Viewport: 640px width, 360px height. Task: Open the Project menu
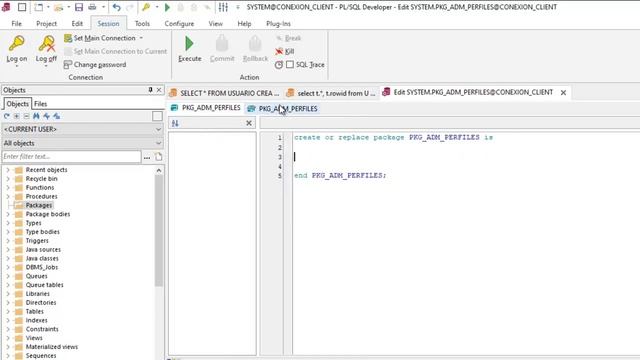47,24
